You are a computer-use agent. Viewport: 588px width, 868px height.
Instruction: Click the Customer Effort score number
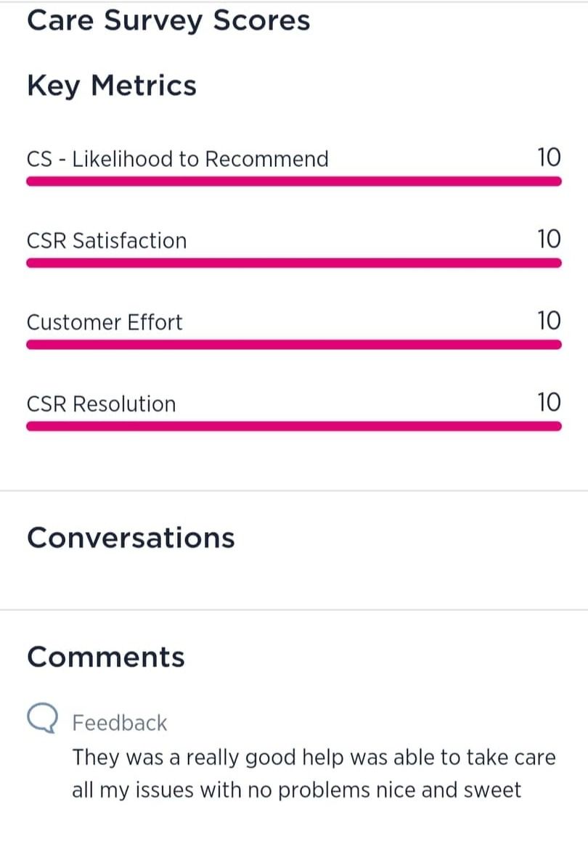[x=549, y=320]
